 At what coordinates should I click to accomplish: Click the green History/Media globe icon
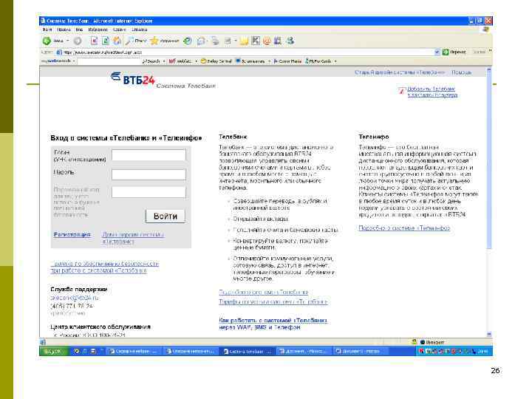coord(187,41)
